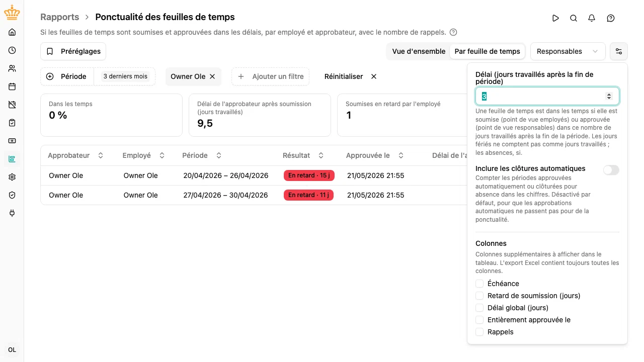Sort by Résultat column
Viewport: 644px width, 362px height.
pos(303,155)
